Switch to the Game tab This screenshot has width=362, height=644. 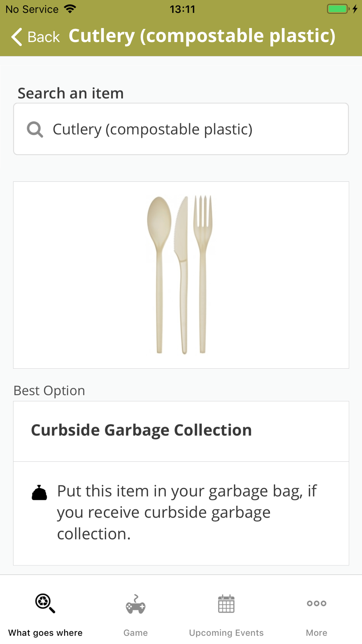[x=135, y=632]
